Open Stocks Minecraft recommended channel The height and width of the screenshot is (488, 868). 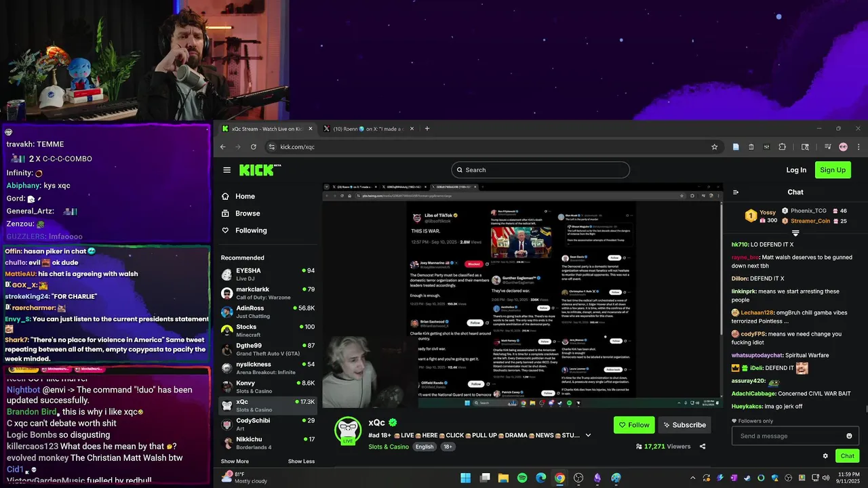pos(268,331)
